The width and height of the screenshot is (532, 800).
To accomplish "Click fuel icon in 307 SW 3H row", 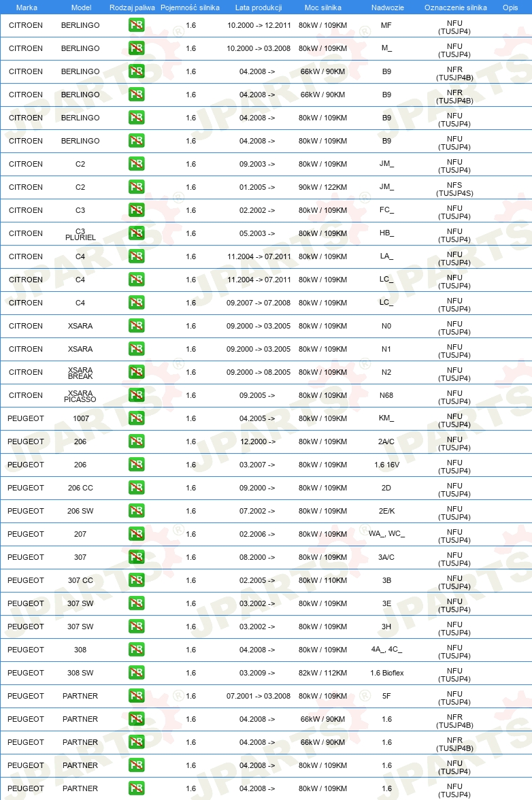I will coord(136,627).
